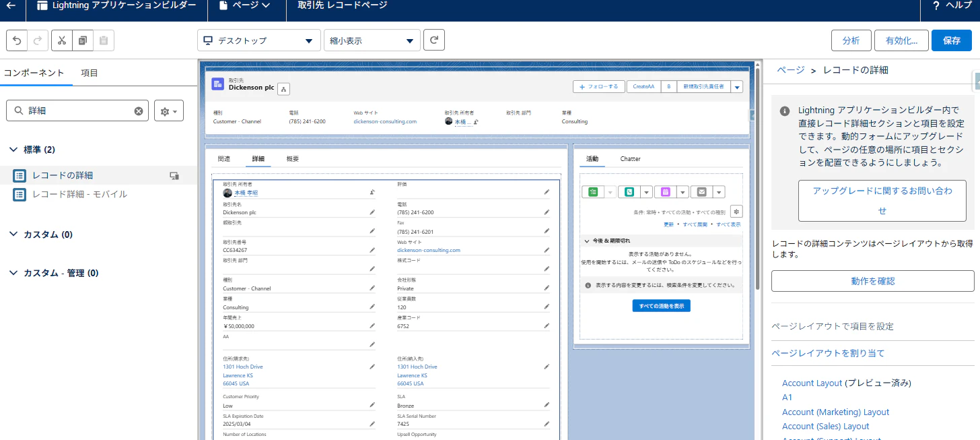Click すべての活動を表示 button

coord(661,306)
